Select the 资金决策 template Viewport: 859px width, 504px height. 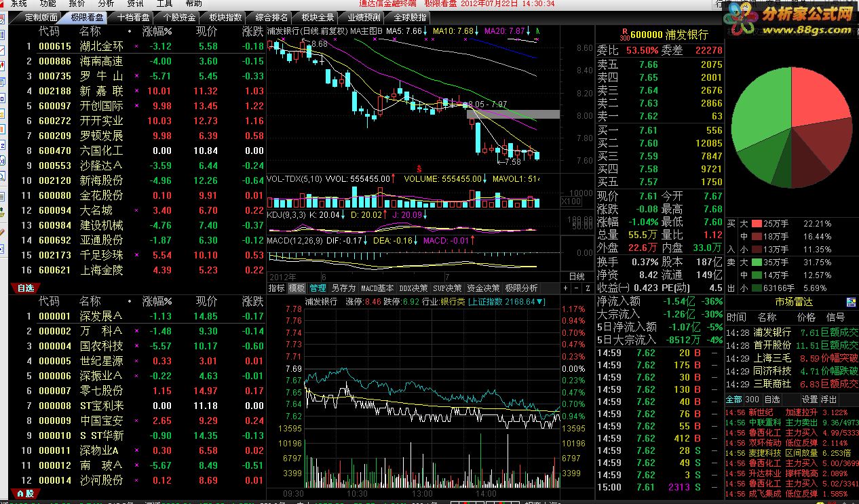pyautogui.click(x=483, y=288)
